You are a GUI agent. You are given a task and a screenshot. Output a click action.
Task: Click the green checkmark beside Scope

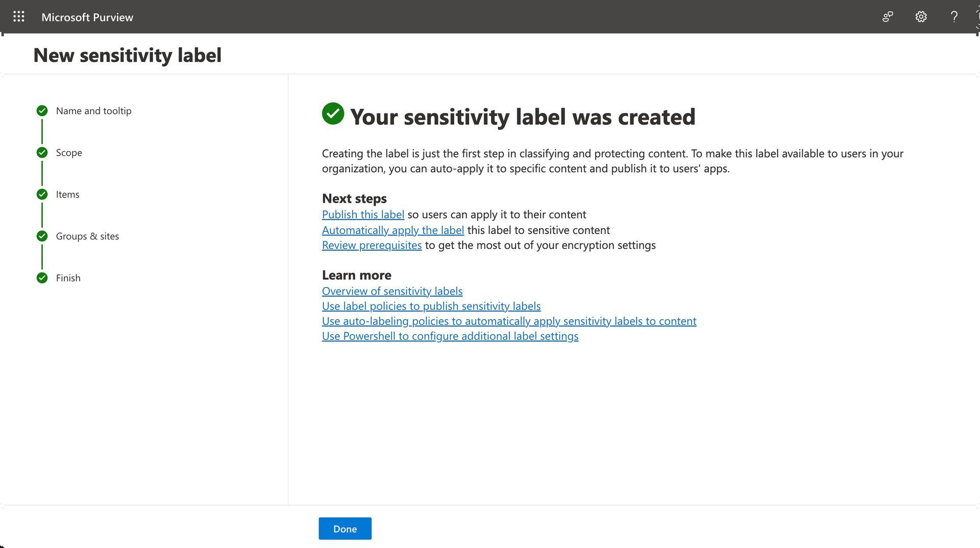(42, 153)
